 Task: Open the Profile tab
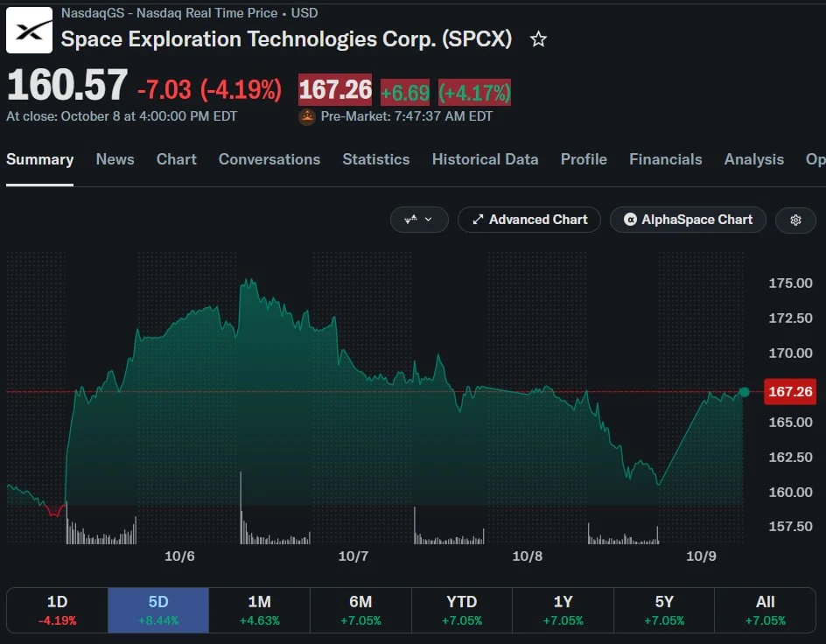tap(584, 159)
